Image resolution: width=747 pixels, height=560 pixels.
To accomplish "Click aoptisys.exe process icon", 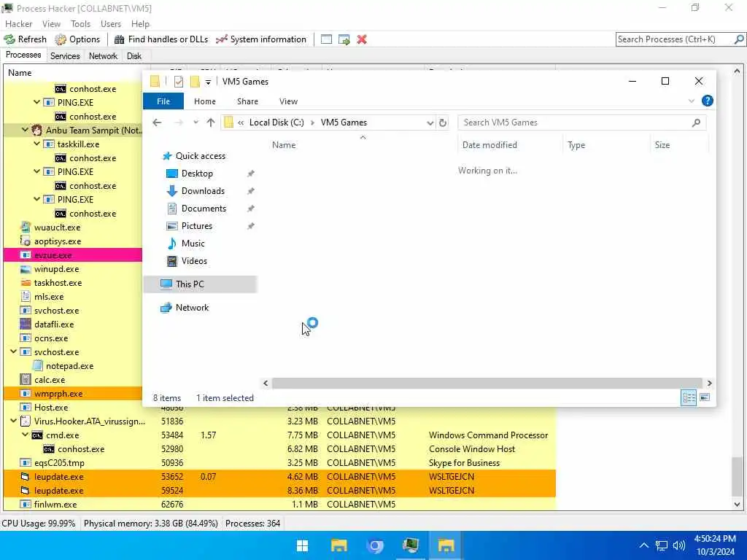I will [x=26, y=241].
